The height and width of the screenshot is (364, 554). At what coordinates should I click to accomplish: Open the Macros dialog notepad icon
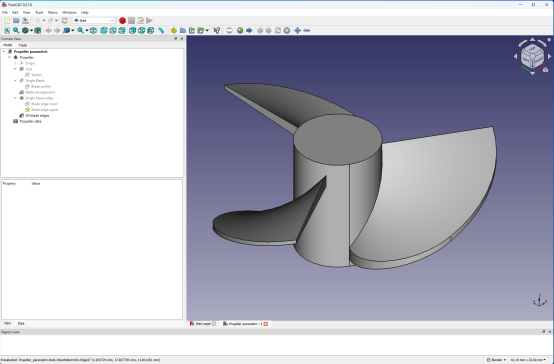point(140,20)
